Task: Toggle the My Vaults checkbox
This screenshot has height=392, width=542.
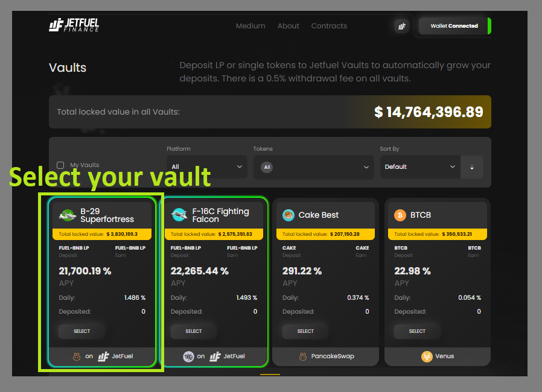Action: click(60, 165)
